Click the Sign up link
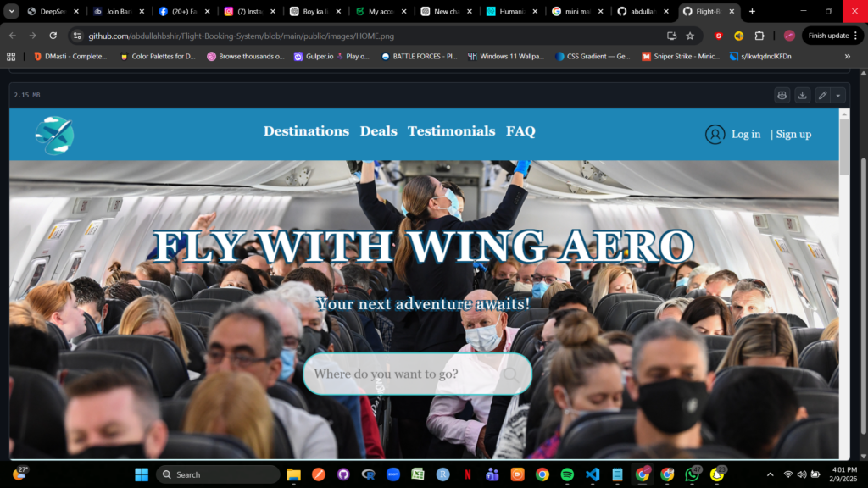Viewport: 868px width, 488px height. point(793,135)
